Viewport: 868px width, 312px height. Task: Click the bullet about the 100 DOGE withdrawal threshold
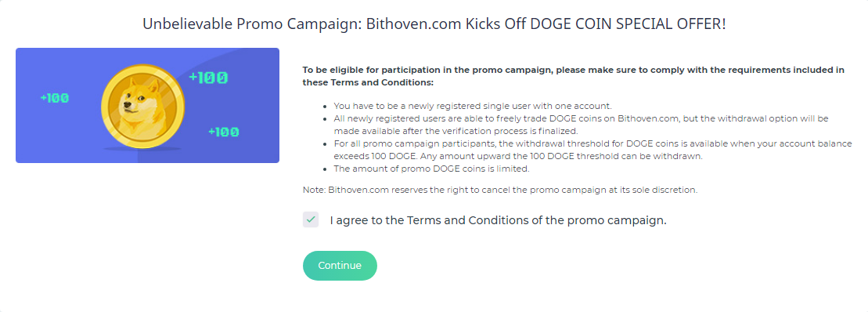tap(592, 150)
